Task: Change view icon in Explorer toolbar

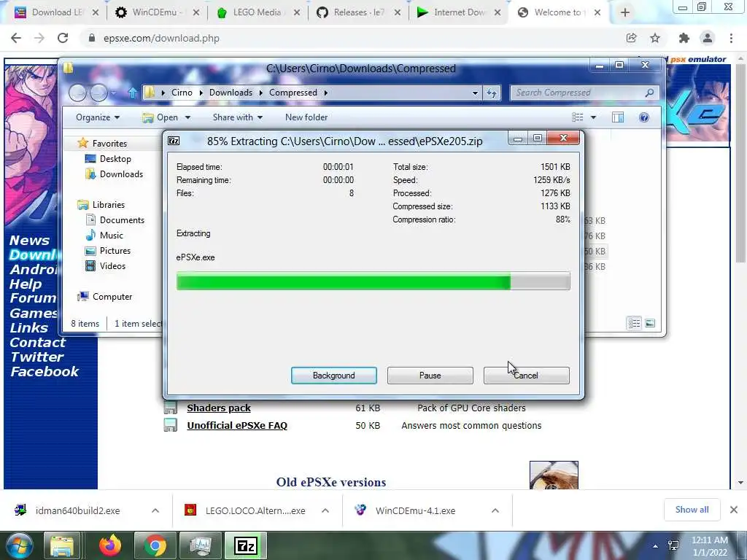Action: click(x=578, y=117)
